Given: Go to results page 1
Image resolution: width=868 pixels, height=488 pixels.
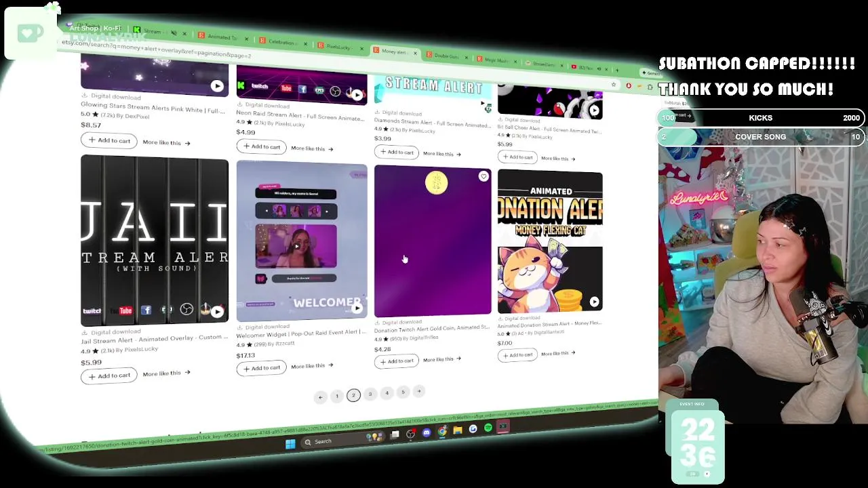Looking at the screenshot, I should point(337,396).
